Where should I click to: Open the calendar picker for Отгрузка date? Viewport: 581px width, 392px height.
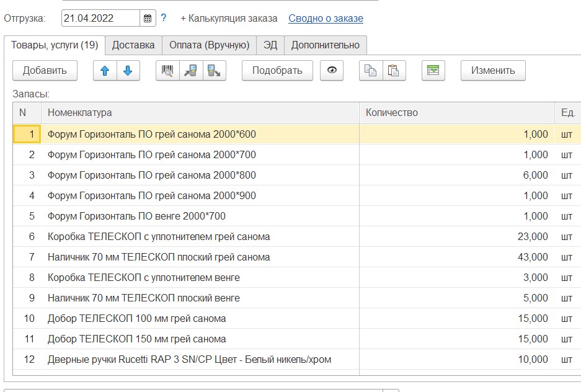click(x=148, y=18)
